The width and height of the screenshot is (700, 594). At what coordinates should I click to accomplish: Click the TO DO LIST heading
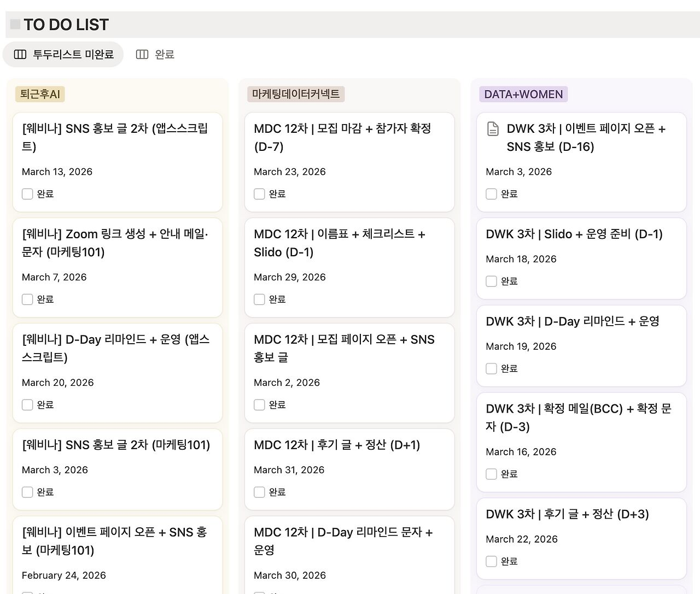click(x=66, y=25)
